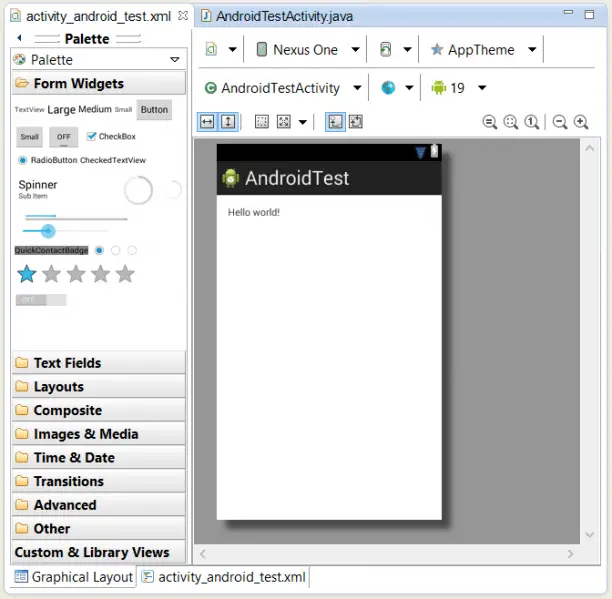Click the Android API level 19 icon
612x599 pixels.
(438, 88)
